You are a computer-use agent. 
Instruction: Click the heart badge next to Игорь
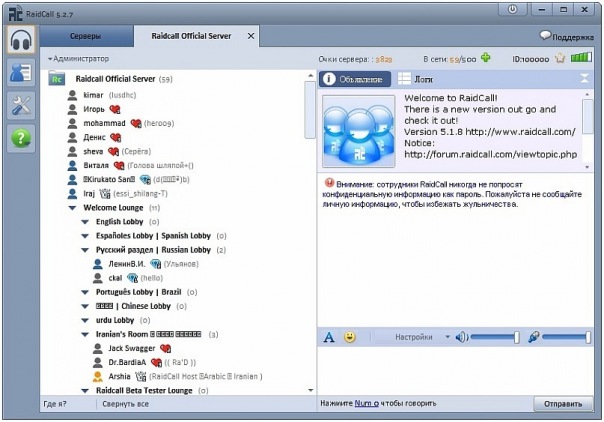(x=115, y=109)
